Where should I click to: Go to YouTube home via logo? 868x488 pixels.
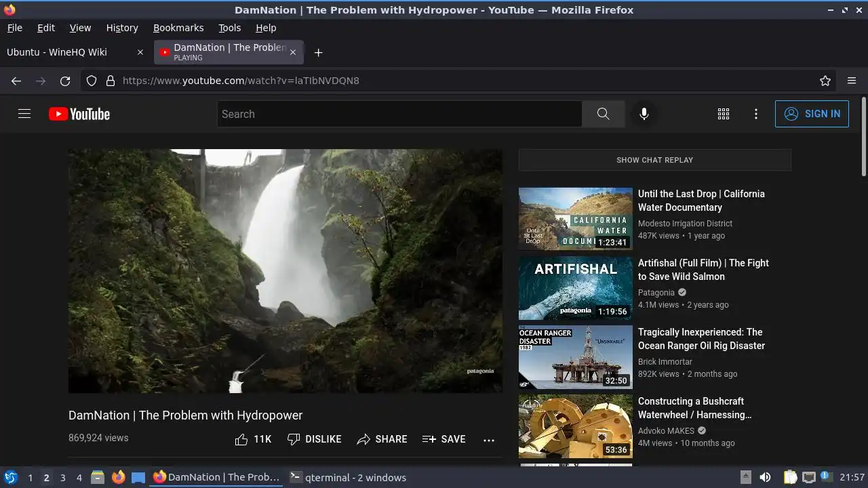click(x=79, y=114)
